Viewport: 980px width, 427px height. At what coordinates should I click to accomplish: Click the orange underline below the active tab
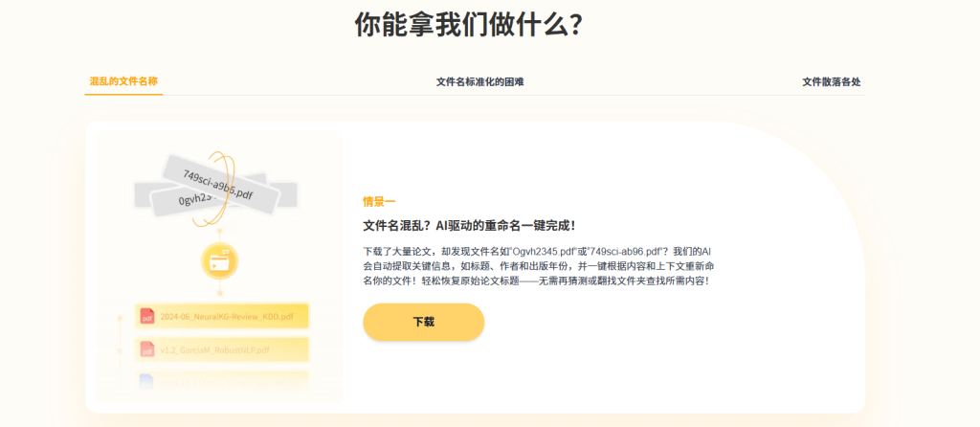[x=123, y=94]
